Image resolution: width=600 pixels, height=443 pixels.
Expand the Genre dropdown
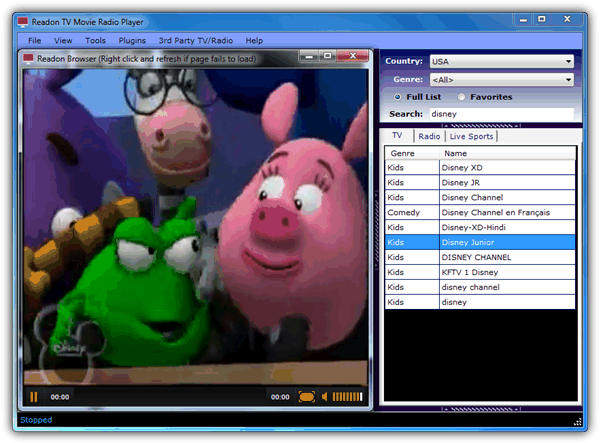coord(502,80)
